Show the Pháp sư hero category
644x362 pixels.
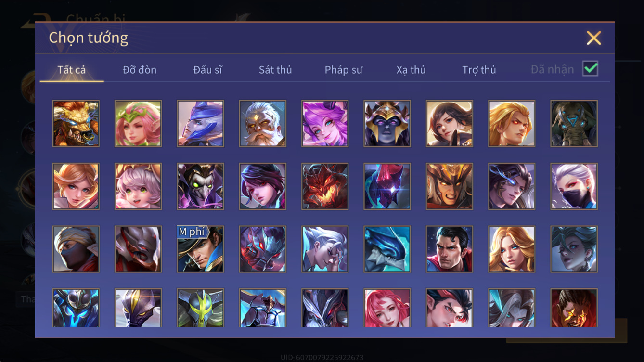(343, 70)
